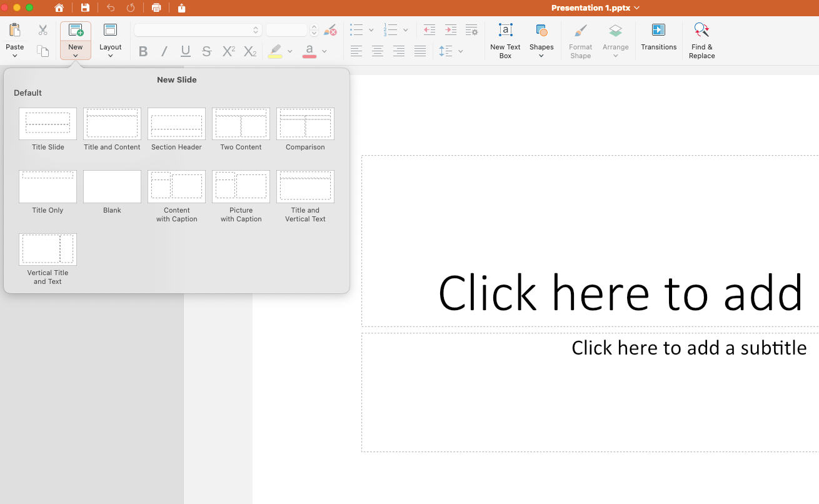Screen dimensions: 819x504
Task: Click the yellow highlight color button
Action: tap(275, 51)
